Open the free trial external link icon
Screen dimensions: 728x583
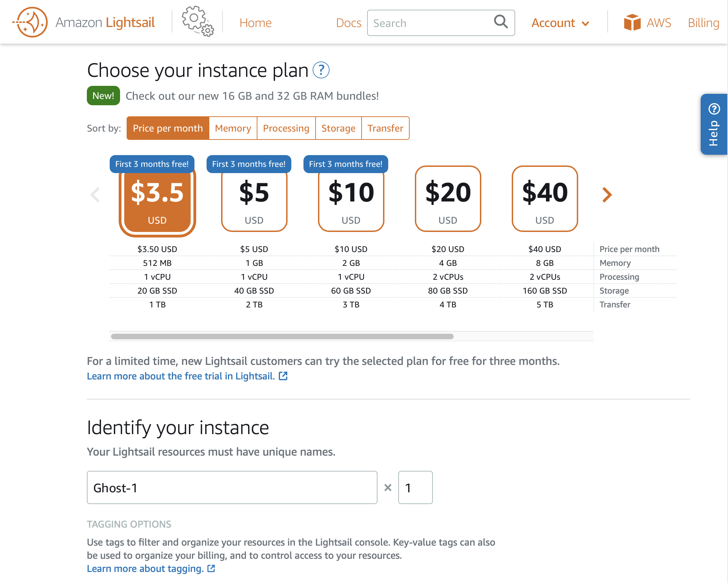coord(284,376)
